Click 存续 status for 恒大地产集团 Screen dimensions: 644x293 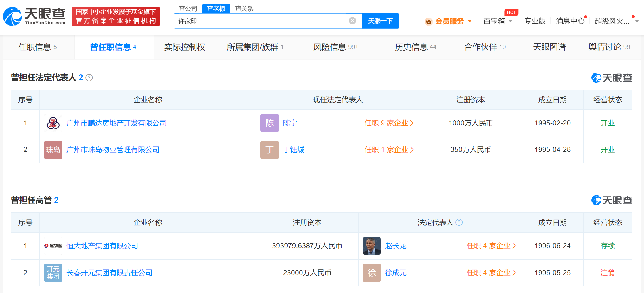(x=608, y=246)
